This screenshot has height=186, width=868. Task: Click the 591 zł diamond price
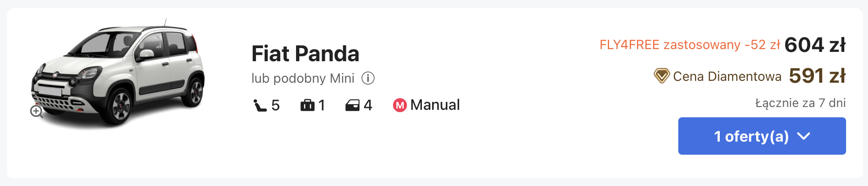point(817,76)
